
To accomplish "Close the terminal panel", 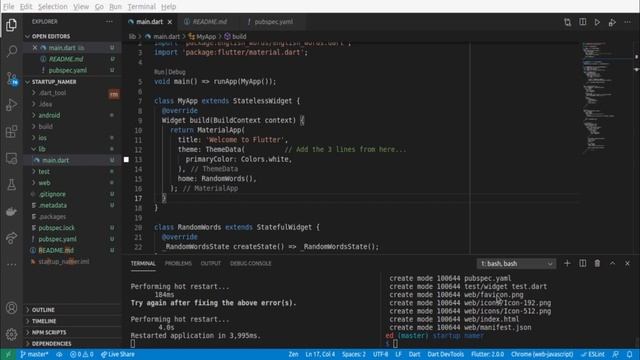I will (x=627, y=264).
